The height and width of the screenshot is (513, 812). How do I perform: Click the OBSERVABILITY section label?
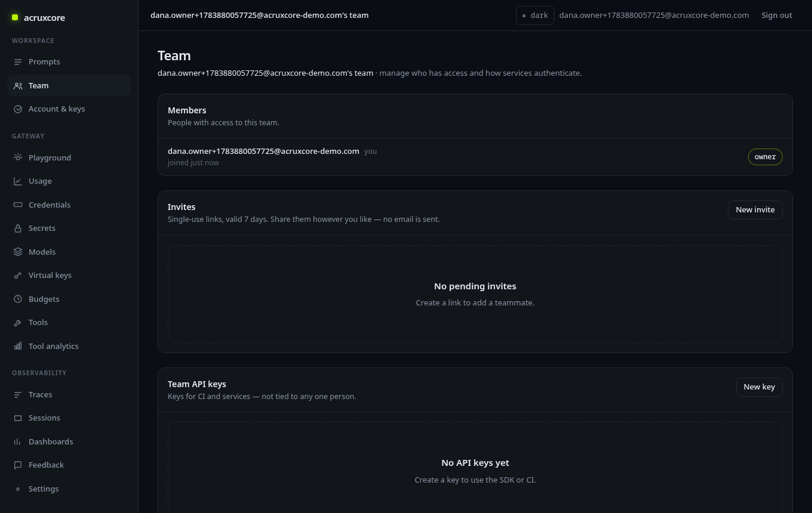coord(39,373)
